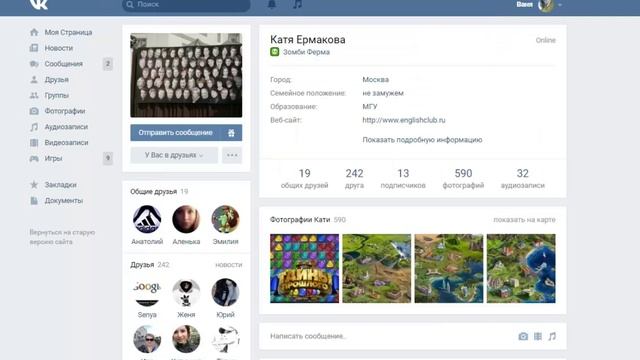640x360 pixels.
Task: Click the camera icon beside Фотографии
Action: coord(34,111)
